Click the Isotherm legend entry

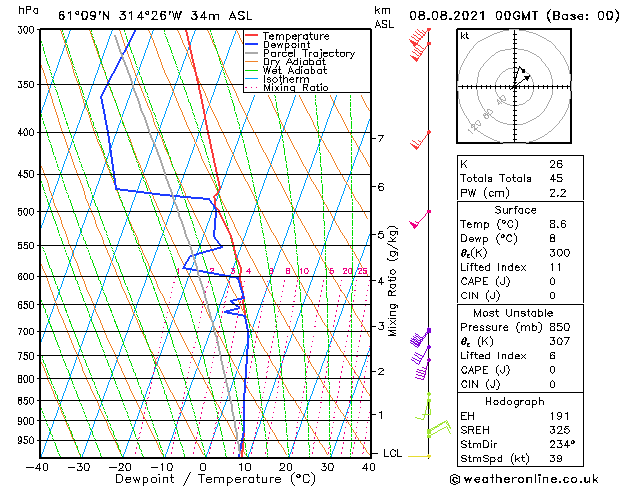coord(277,79)
